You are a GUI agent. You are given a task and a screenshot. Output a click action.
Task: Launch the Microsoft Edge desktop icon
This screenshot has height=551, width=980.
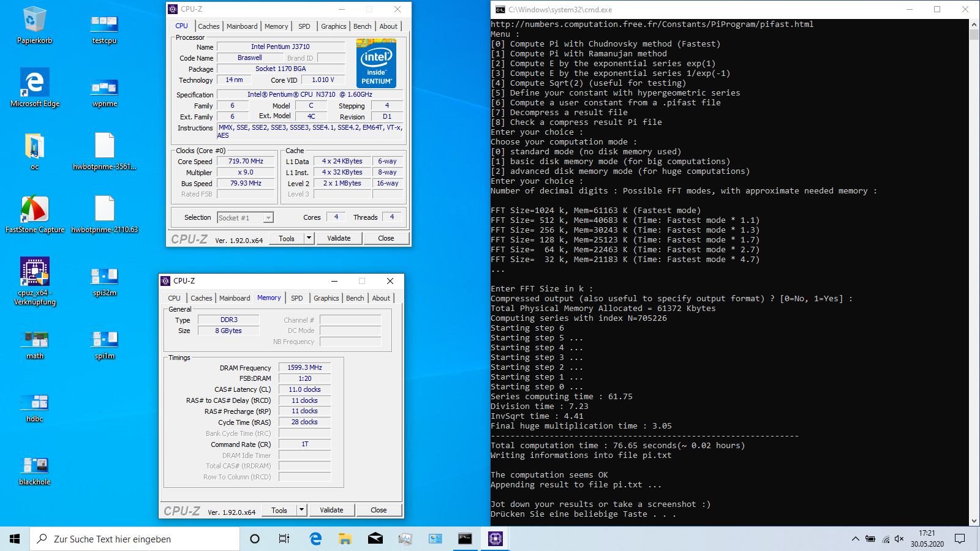(x=35, y=88)
